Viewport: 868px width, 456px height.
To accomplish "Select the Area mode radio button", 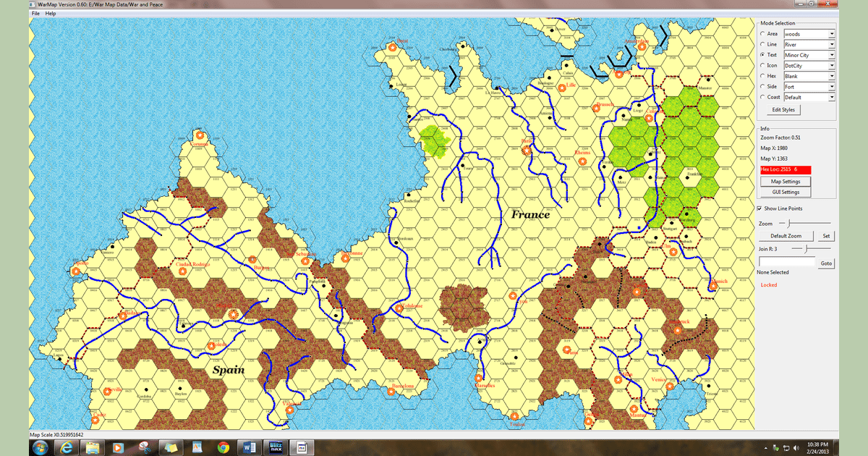I will (x=762, y=34).
